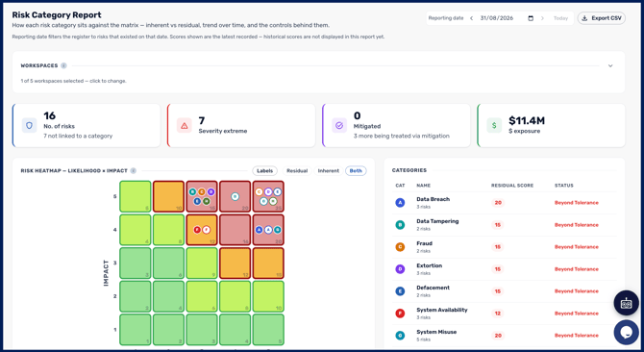Go to next reporting date with right chevron
The width and height of the screenshot is (644, 352).
click(x=542, y=18)
